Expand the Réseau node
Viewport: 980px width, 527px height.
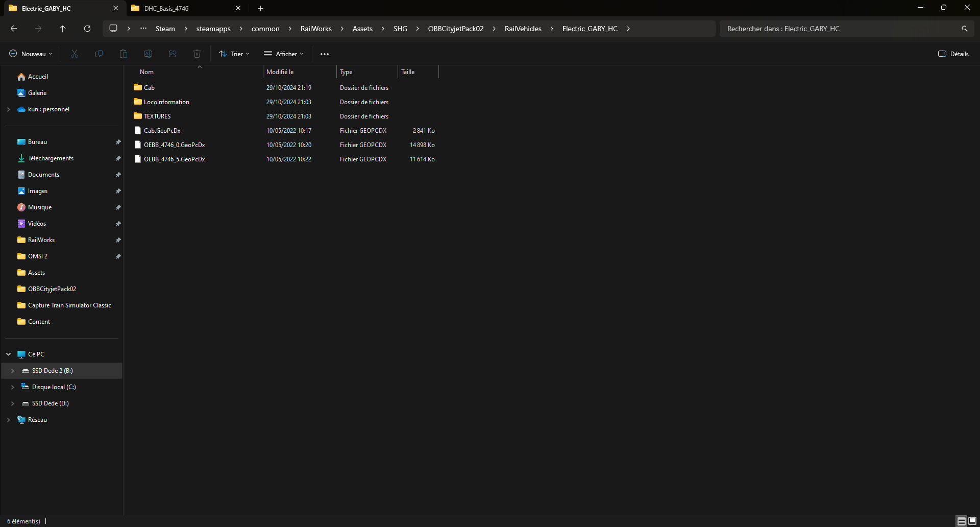click(x=8, y=420)
